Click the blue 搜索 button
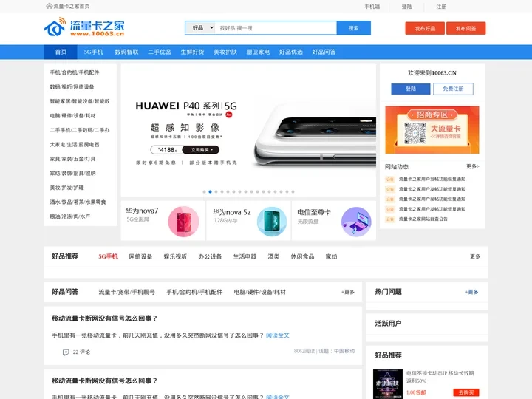This screenshot has width=532, height=399. click(x=353, y=28)
